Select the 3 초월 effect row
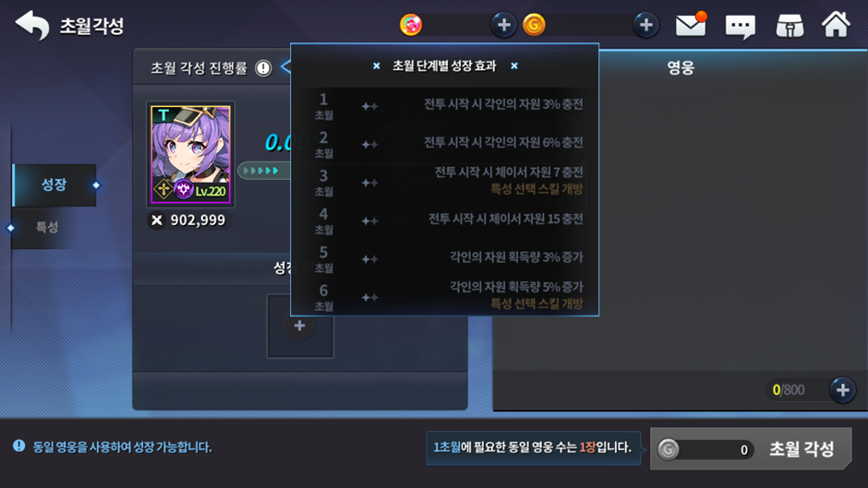The height and width of the screenshot is (488, 868). click(x=445, y=182)
